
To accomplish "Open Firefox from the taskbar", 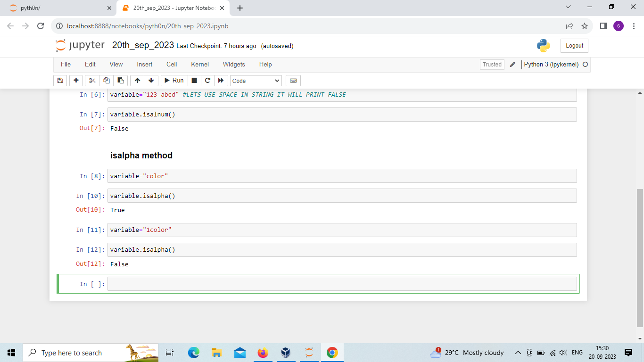I will [x=263, y=353].
